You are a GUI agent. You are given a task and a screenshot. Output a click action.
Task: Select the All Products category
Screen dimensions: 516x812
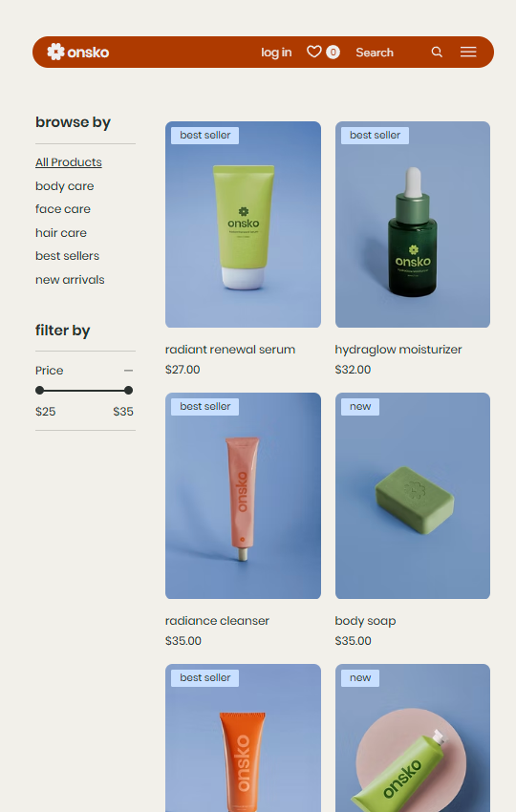pos(69,162)
